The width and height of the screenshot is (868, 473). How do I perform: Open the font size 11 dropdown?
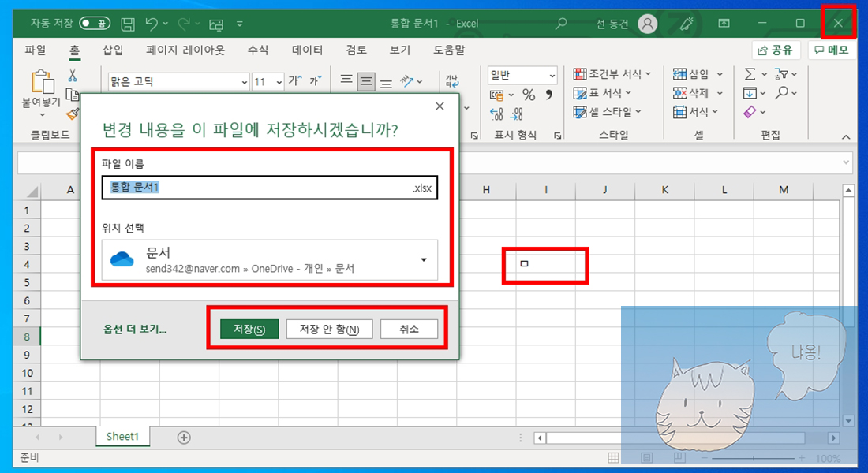tap(279, 82)
